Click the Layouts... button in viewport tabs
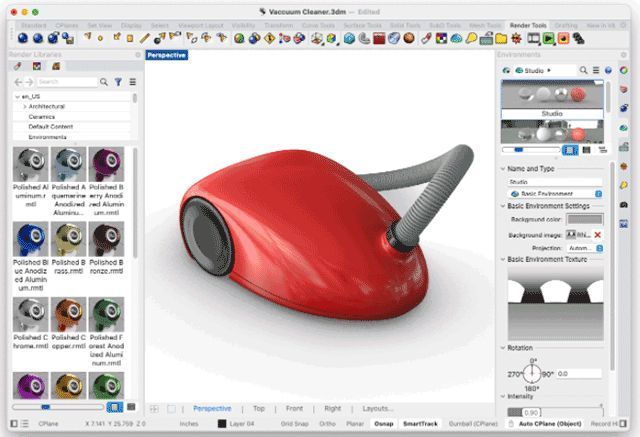The image size is (640, 437). point(377,409)
